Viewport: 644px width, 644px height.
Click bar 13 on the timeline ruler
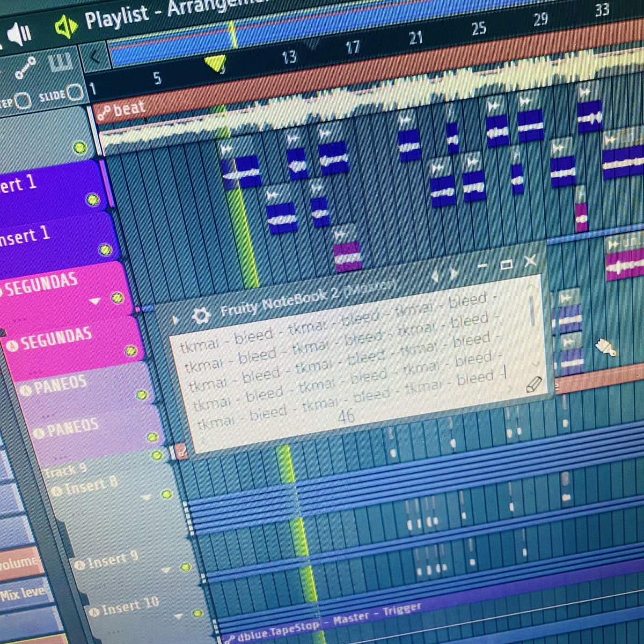(289, 57)
